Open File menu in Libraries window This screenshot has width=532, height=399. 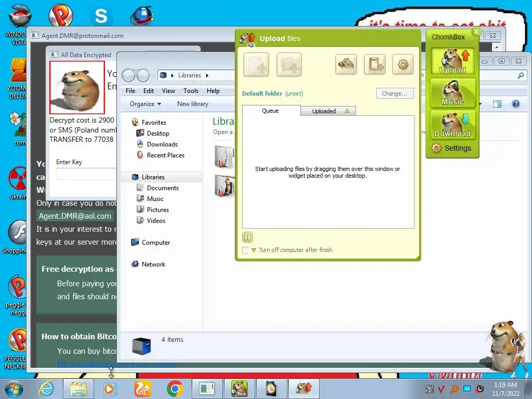(x=130, y=91)
